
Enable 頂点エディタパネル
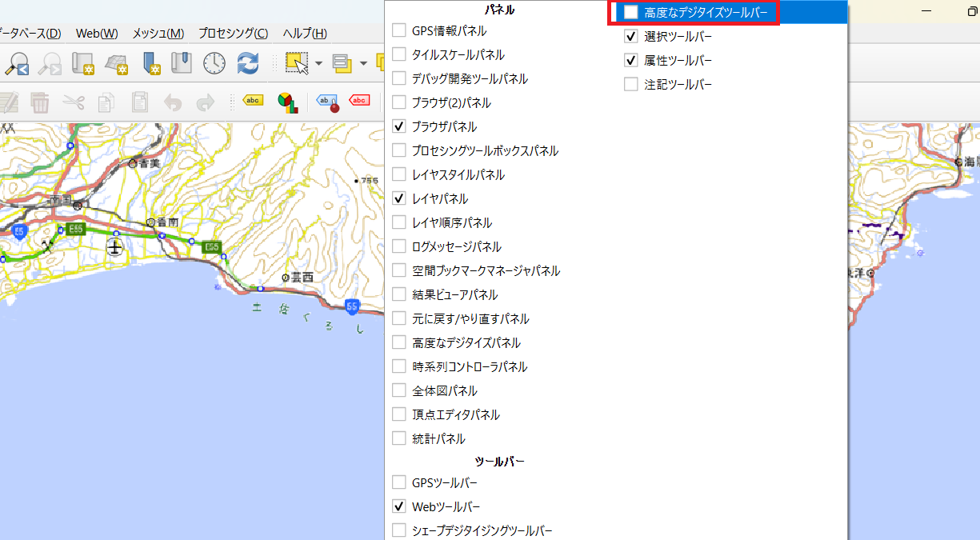[399, 414]
